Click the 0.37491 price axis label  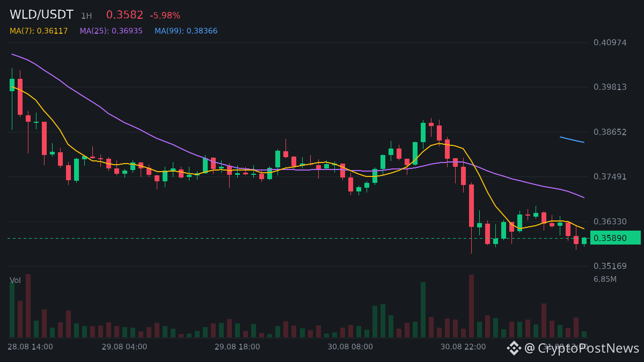610,176
